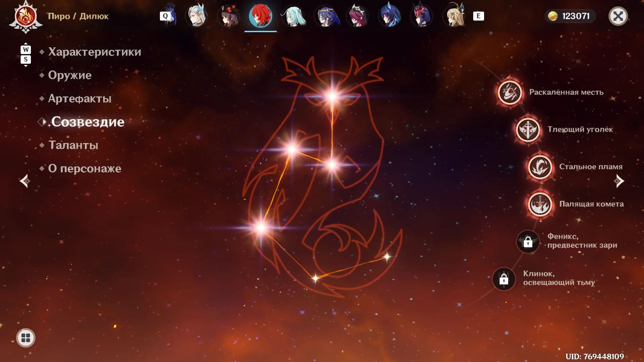Click the label 'Стальное пламя'

591,167
